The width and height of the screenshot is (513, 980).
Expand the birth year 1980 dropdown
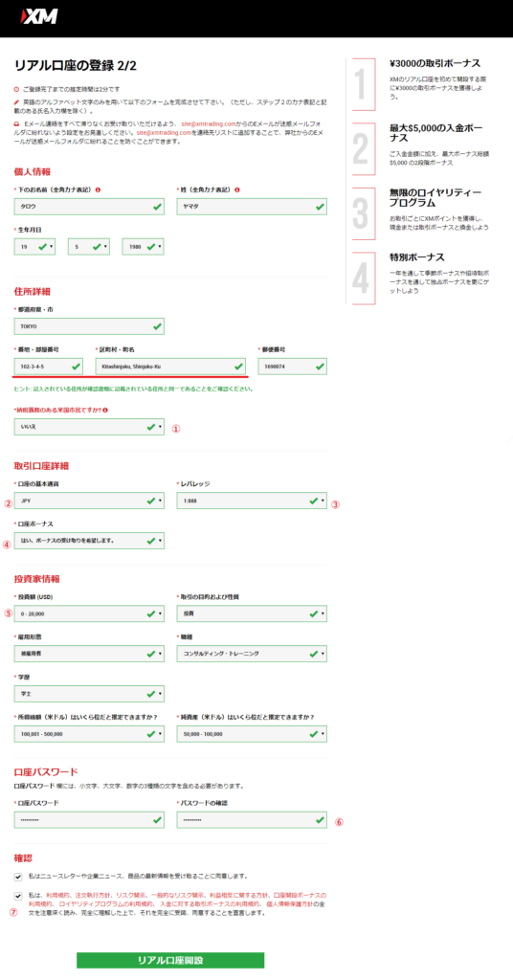point(144,247)
